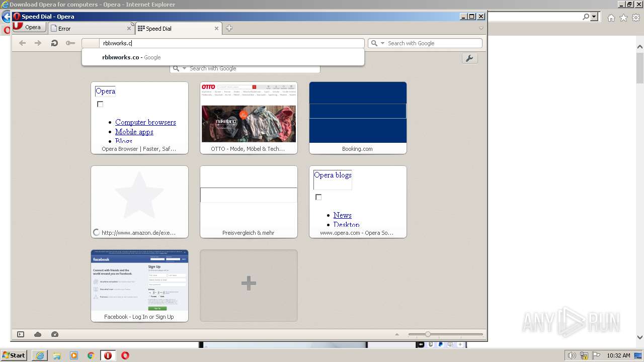Viewport: 644px width, 362px height.
Task: Expand the view options arrow beside zoom slider
Action: [397, 334]
